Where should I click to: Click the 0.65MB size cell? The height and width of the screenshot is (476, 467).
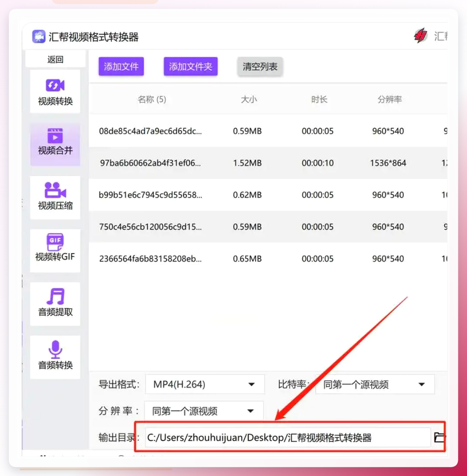(x=247, y=259)
